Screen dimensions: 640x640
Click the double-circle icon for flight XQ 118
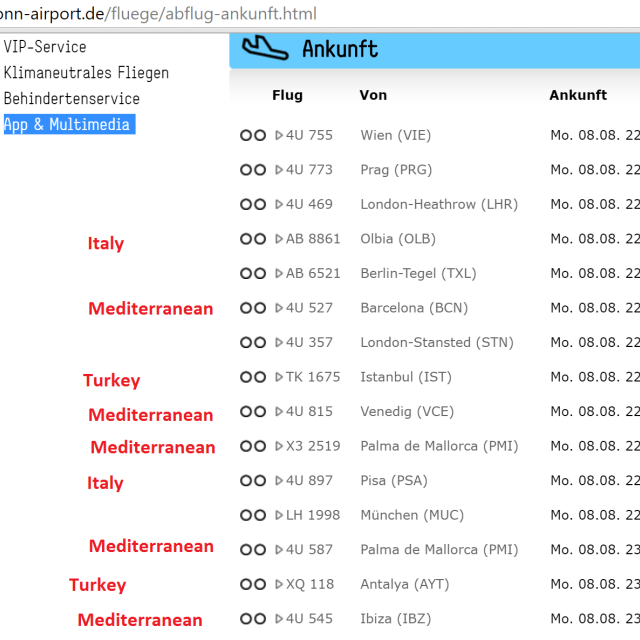point(253,584)
